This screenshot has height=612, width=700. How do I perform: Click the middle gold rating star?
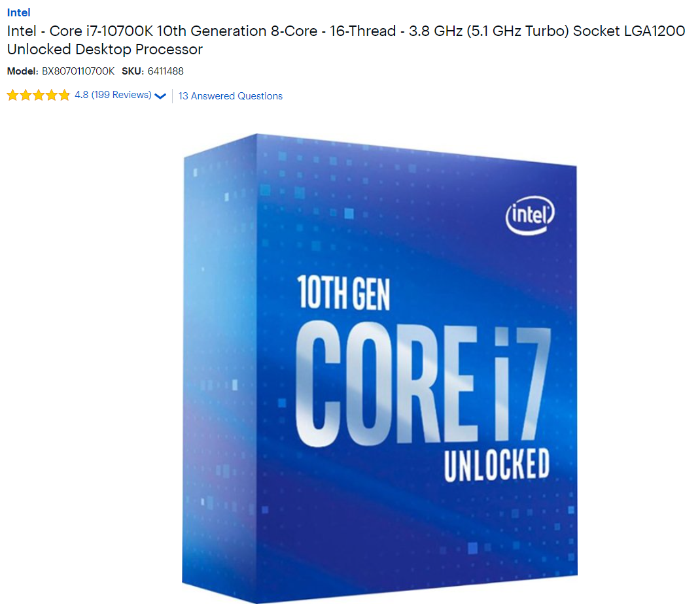coord(39,95)
